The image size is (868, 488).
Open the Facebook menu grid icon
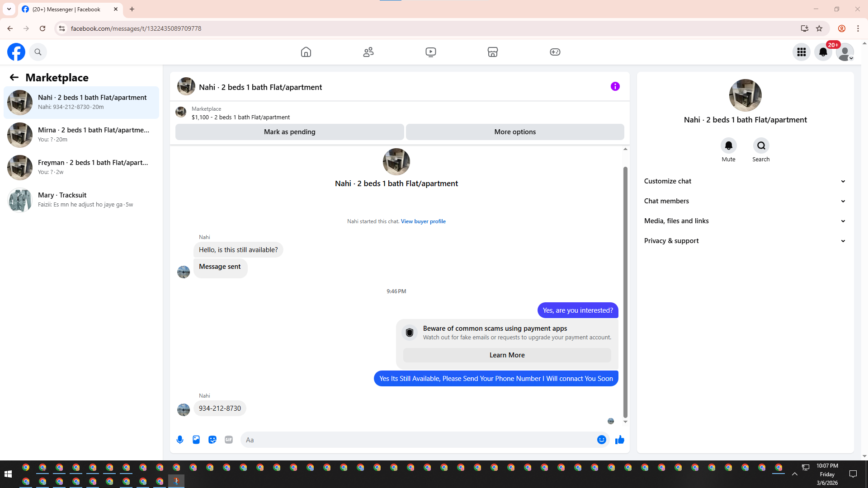(x=802, y=52)
